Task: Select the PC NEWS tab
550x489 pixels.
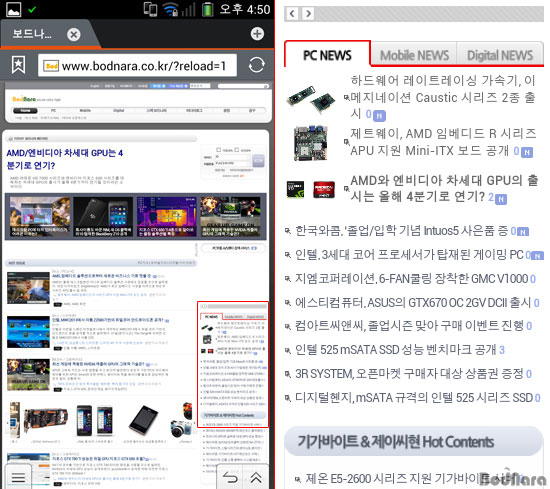Action: click(327, 55)
